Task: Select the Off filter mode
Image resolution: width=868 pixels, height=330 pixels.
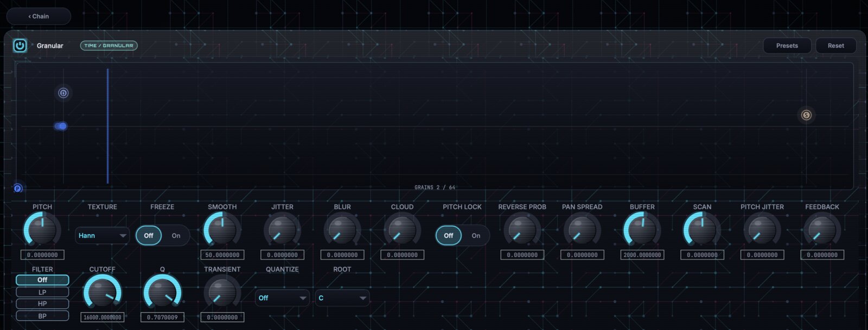Action: click(x=42, y=280)
